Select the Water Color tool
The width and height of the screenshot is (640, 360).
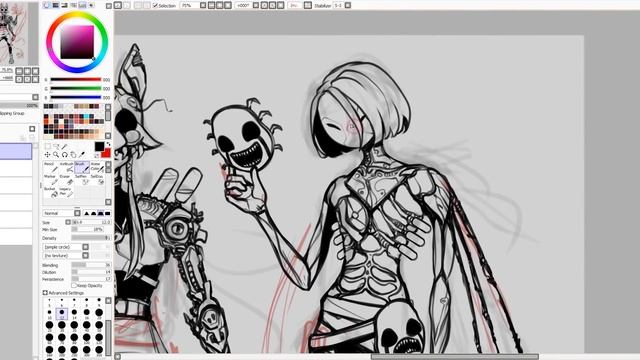click(x=98, y=167)
